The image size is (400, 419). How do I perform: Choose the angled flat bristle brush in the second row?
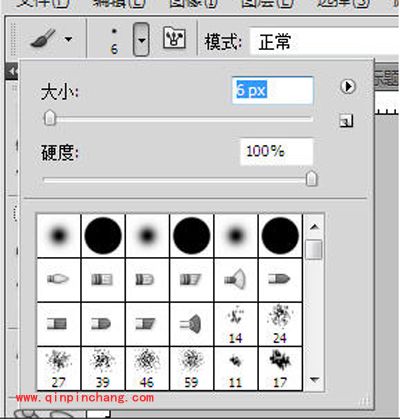coord(191,280)
